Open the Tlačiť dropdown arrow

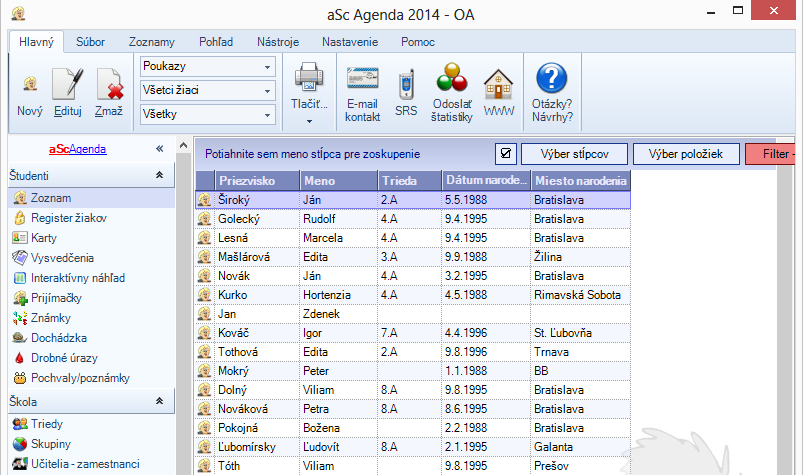309,121
